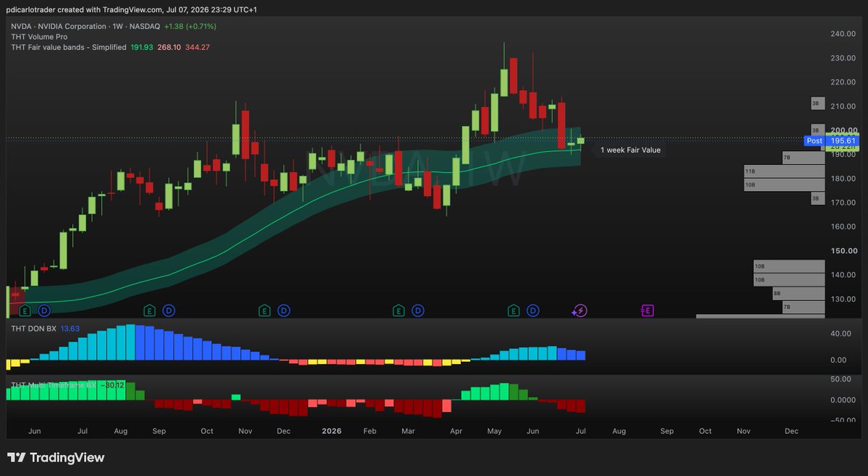
Task: Click the TradingView logo
Action: point(56,458)
